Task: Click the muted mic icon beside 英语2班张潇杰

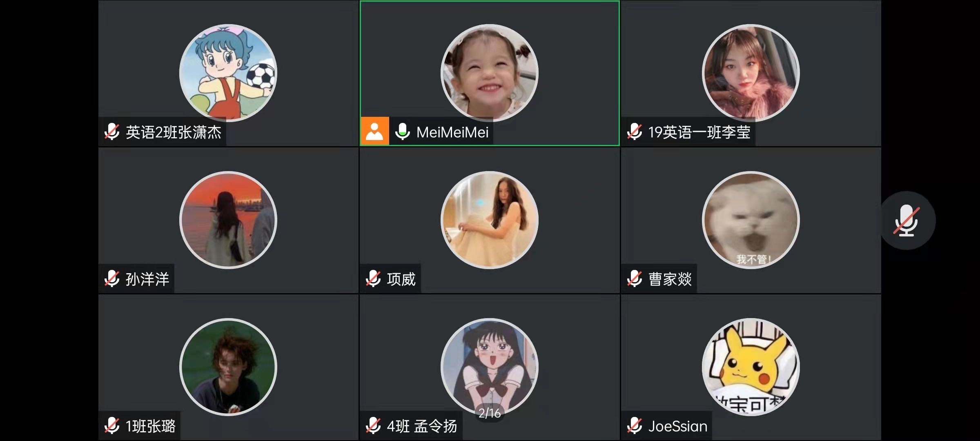Action: 112,132
